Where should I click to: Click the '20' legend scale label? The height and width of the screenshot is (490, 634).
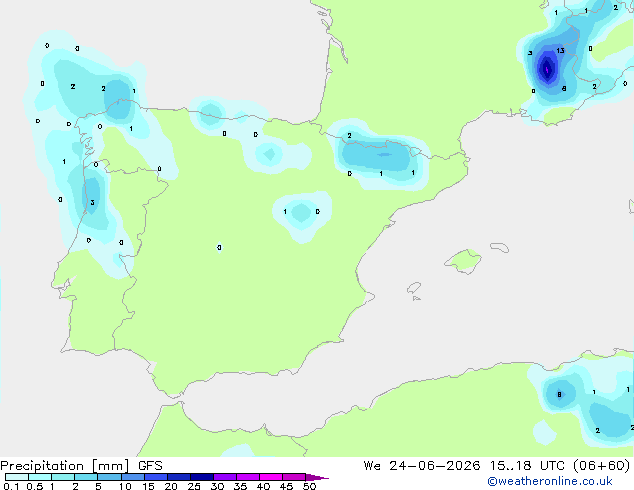click(171, 486)
